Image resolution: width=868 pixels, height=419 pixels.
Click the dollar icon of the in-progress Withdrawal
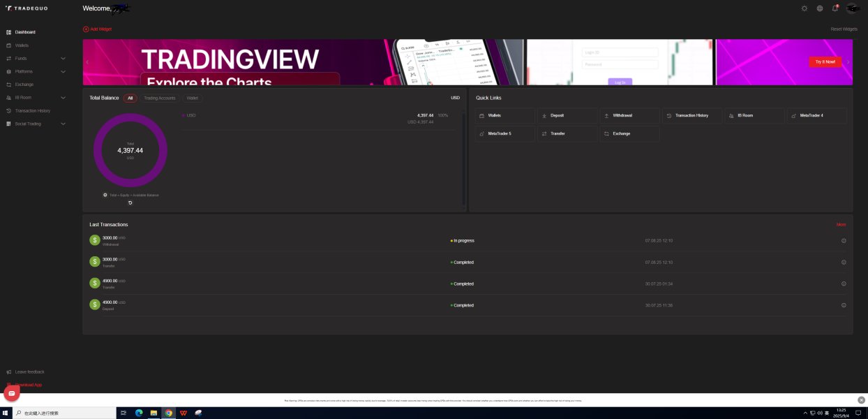pyautogui.click(x=95, y=240)
